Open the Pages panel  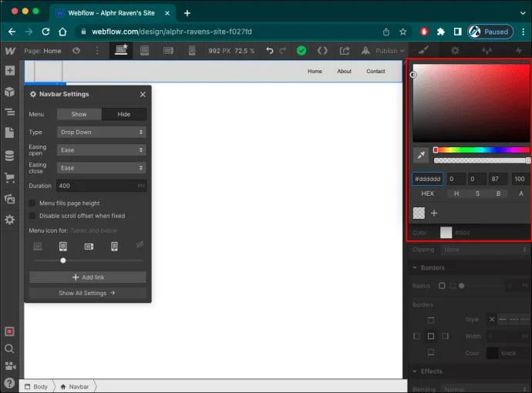coord(9,133)
